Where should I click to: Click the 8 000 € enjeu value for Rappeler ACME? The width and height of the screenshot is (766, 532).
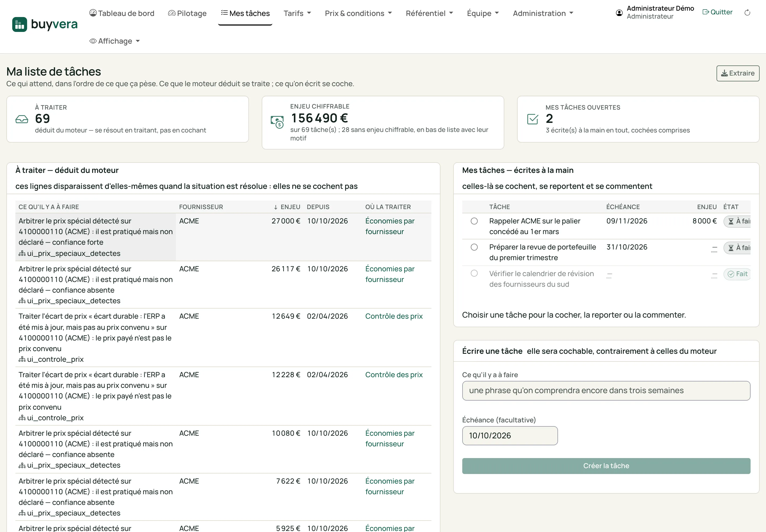(x=704, y=221)
